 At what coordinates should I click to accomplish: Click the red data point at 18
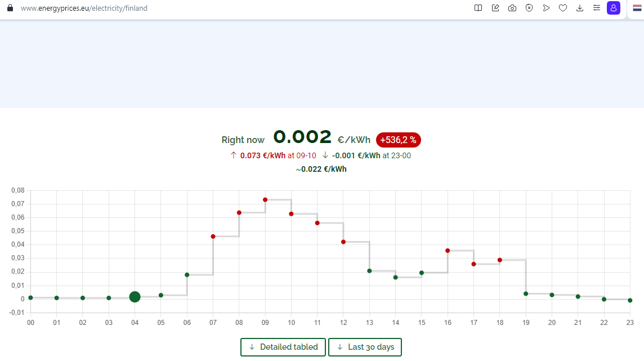coord(500,260)
